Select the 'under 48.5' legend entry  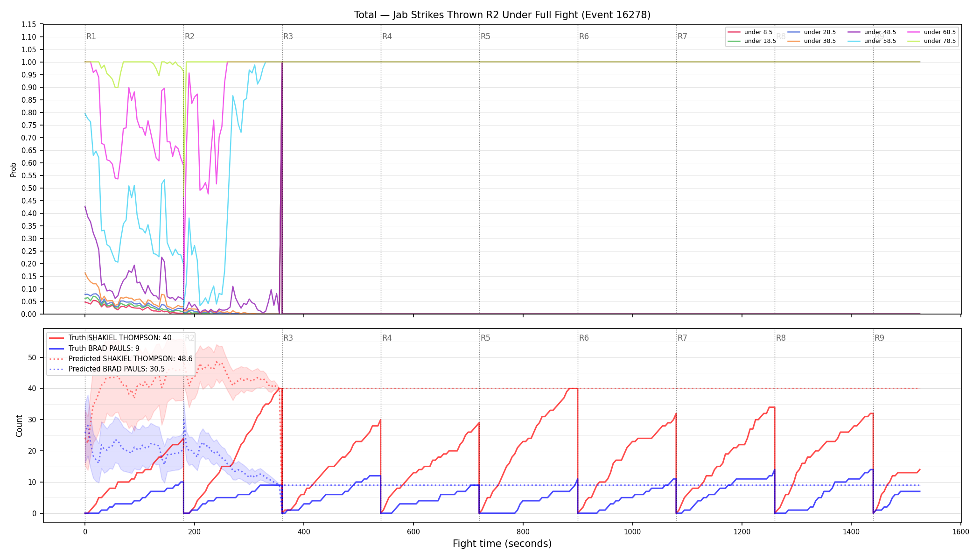(872, 32)
